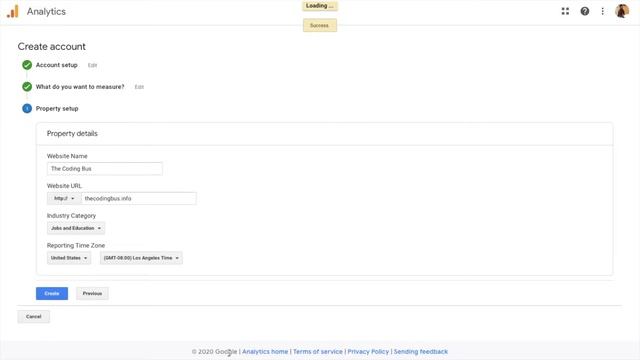Open the Terms of service link
640x360 pixels.
318,351
